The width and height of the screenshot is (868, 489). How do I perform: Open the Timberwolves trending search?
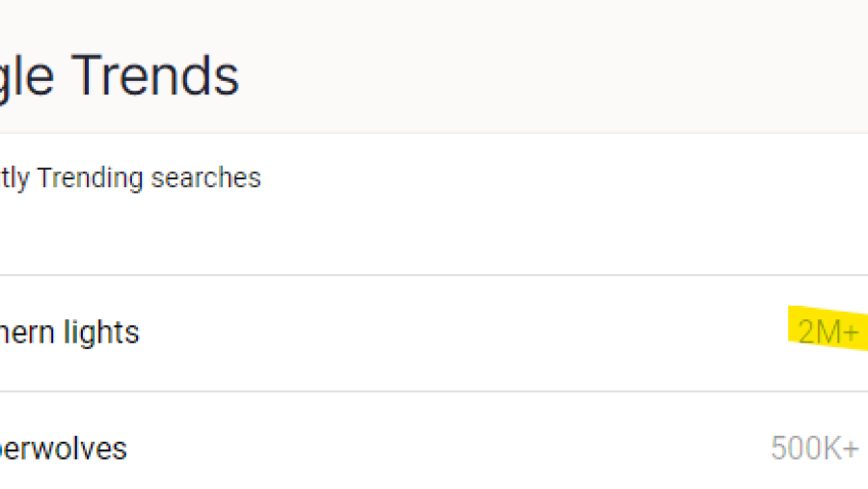click(x=64, y=448)
